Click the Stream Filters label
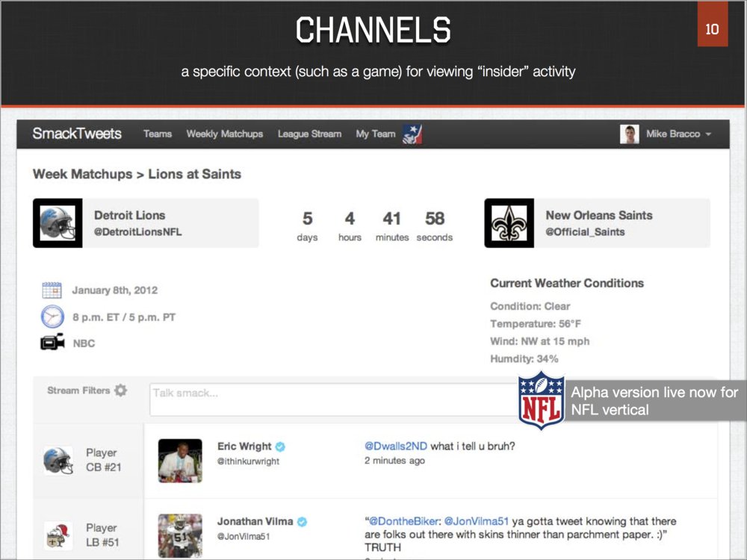 78,391
